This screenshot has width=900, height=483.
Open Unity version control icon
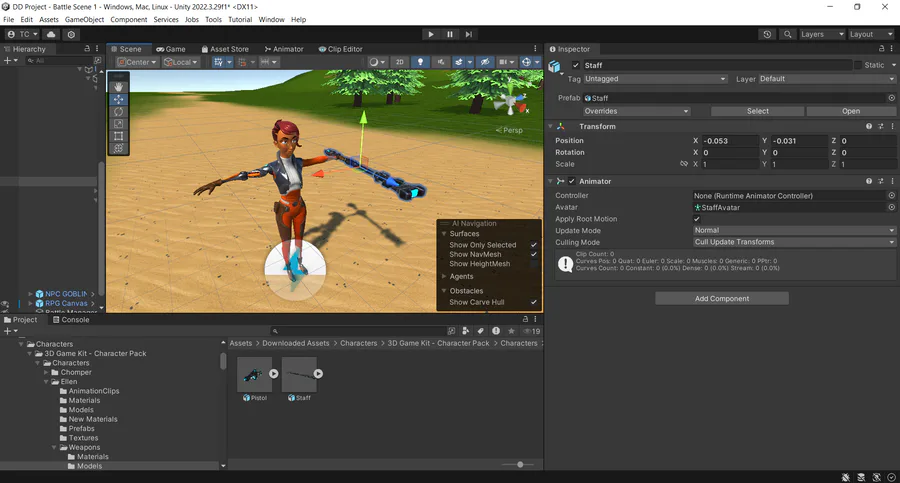point(71,34)
